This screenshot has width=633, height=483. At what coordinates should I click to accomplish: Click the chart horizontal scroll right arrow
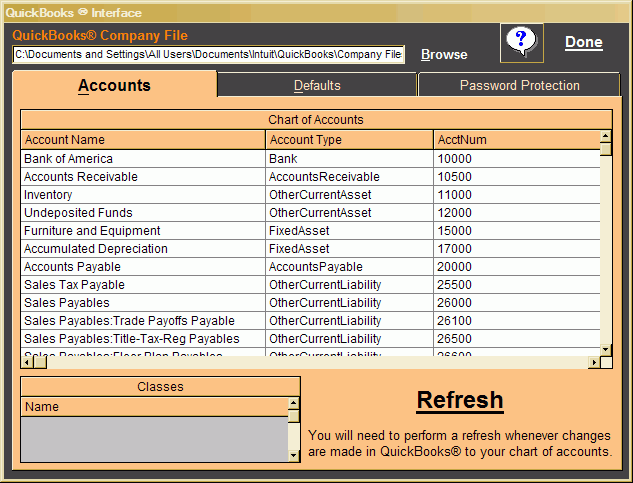point(594,363)
